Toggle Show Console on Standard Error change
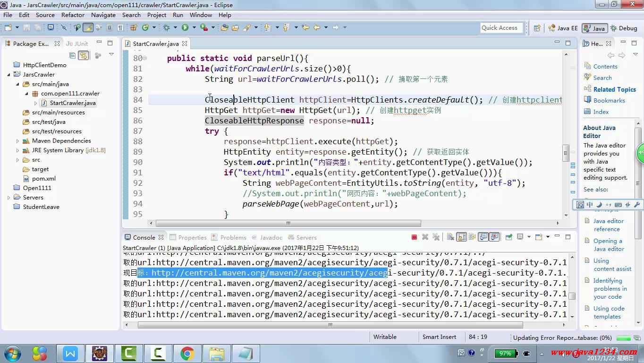Viewport: 644px width, 363px height. tap(494, 237)
